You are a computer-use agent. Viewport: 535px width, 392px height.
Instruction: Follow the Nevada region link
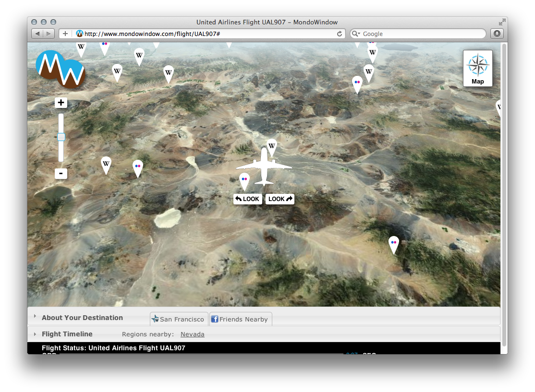point(192,334)
